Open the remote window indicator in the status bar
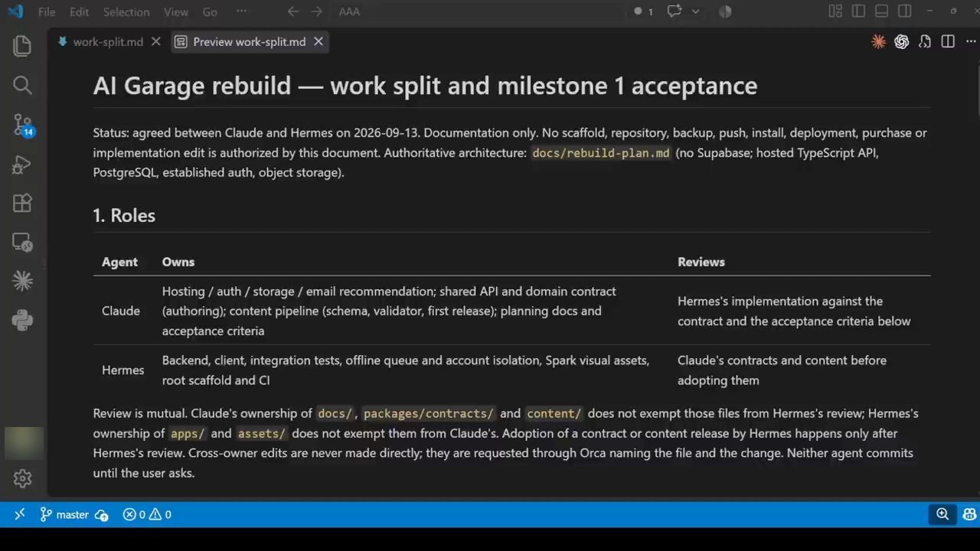The height and width of the screenshot is (551, 980). pos(20,514)
